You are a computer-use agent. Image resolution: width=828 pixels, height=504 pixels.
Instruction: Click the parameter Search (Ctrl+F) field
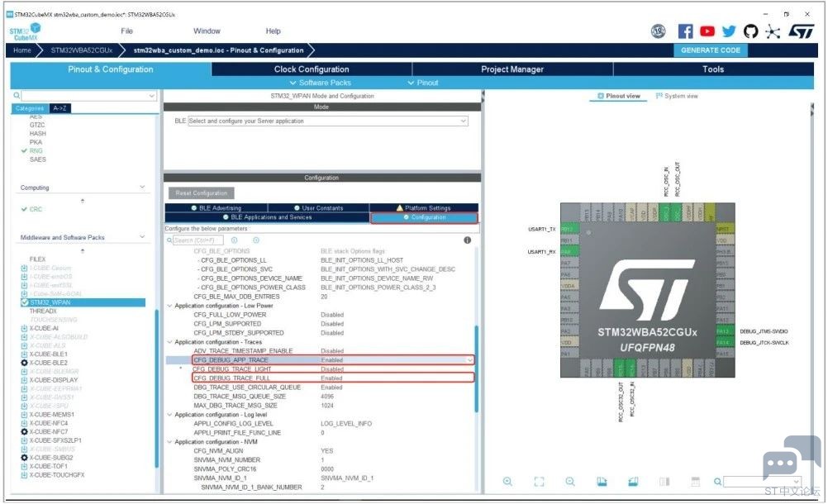tap(197, 240)
